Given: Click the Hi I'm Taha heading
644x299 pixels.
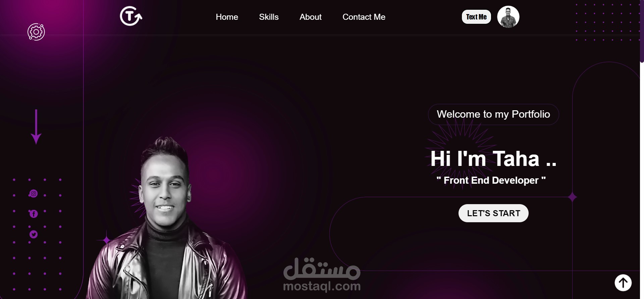Looking at the screenshot, I should pos(493,159).
